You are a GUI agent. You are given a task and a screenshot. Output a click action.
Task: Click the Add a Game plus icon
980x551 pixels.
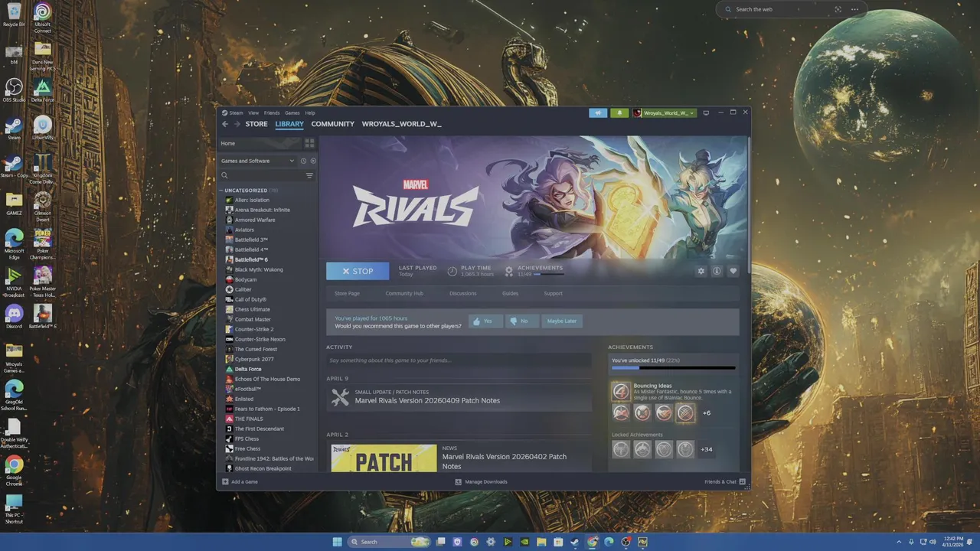[225, 482]
